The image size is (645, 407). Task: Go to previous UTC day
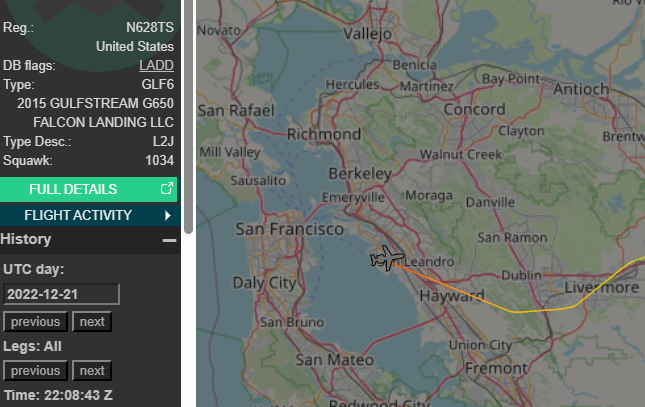[35, 321]
